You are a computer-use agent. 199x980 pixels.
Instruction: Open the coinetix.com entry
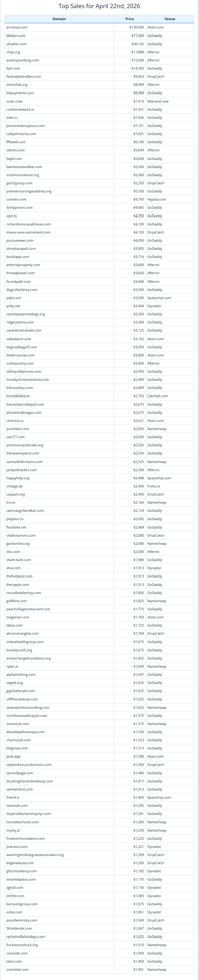pyautogui.click(x=16, y=199)
